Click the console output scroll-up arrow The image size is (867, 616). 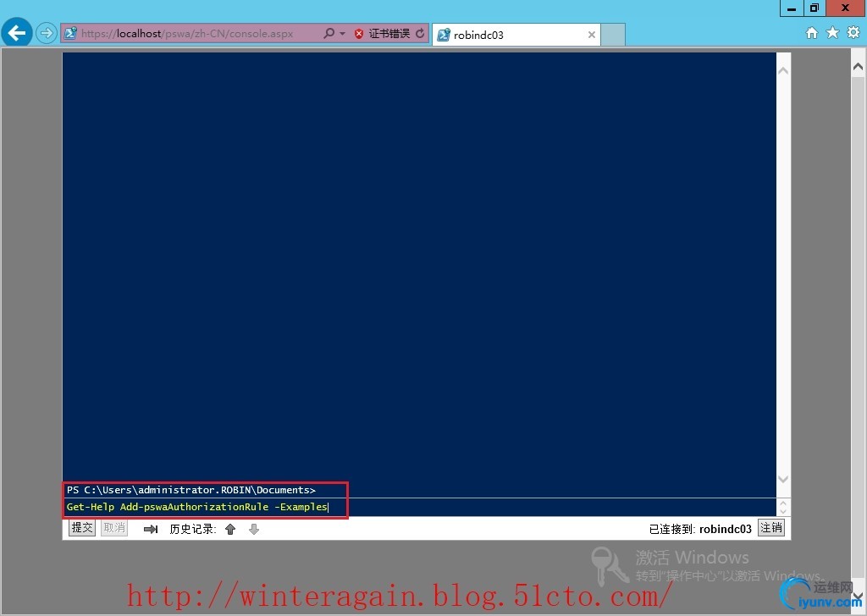(783, 71)
